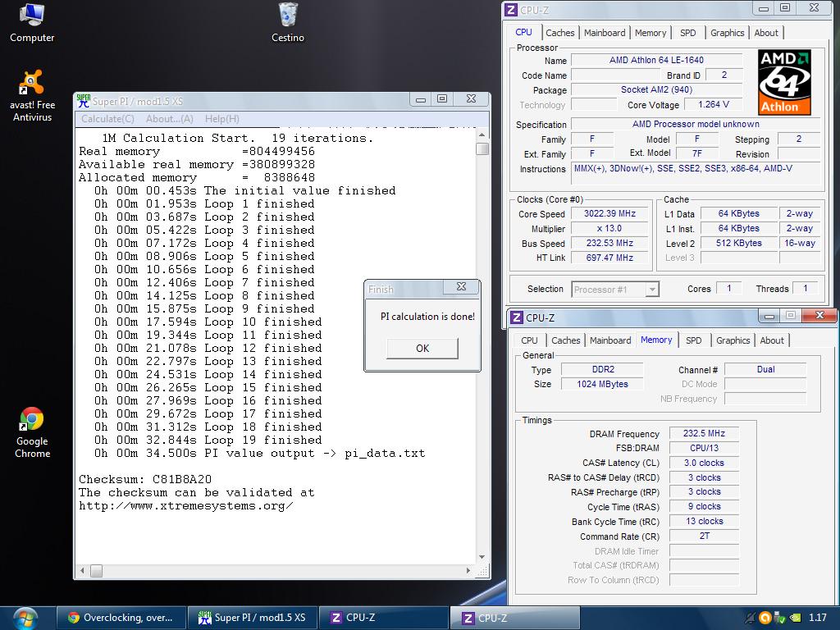Click the Super PI vertical scrollbar down arrow
Image resolution: width=840 pixels, height=630 pixels.
pyautogui.click(x=482, y=558)
